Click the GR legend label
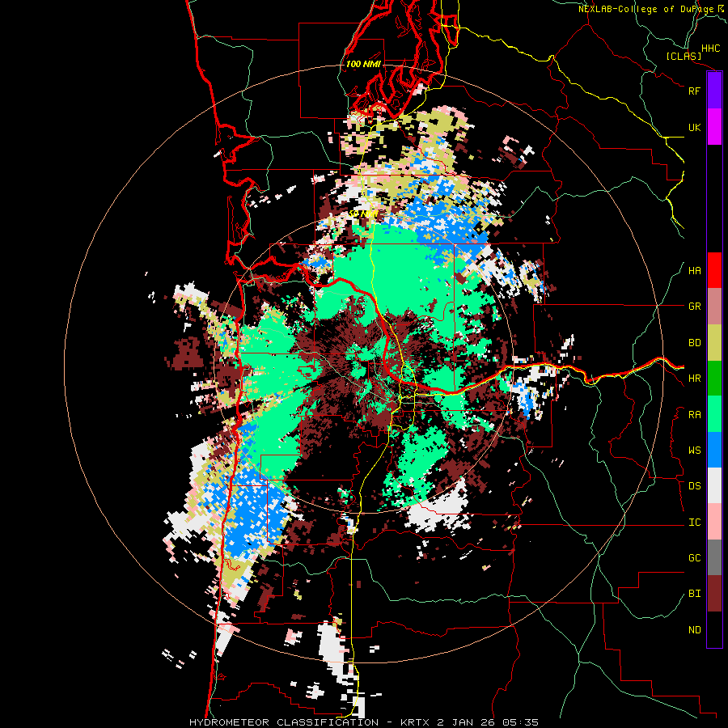Image resolution: width=728 pixels, height=728 pixels. tap(694, 307)
